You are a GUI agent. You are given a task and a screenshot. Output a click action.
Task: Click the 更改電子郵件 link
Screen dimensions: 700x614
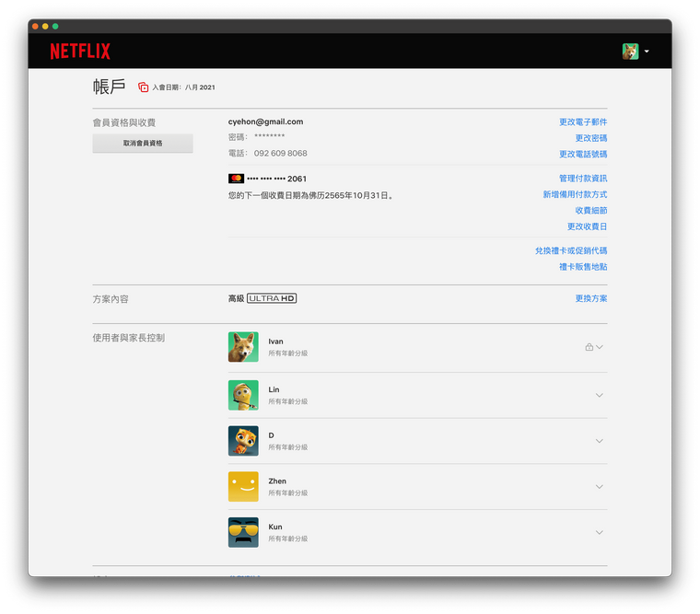click(x=583, y=122)
